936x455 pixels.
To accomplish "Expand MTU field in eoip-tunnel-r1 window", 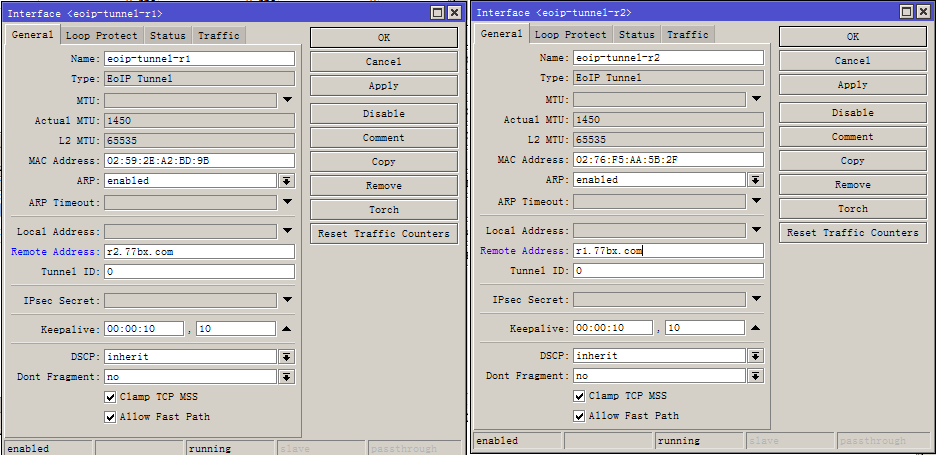I will coord(286,100).
